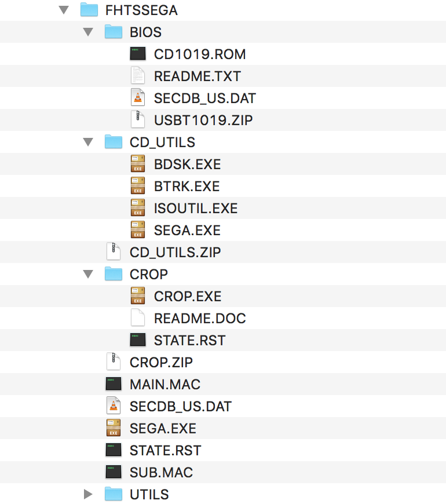
Task: Select the BTRK.EXE executable icon
Action: point(138,186)
